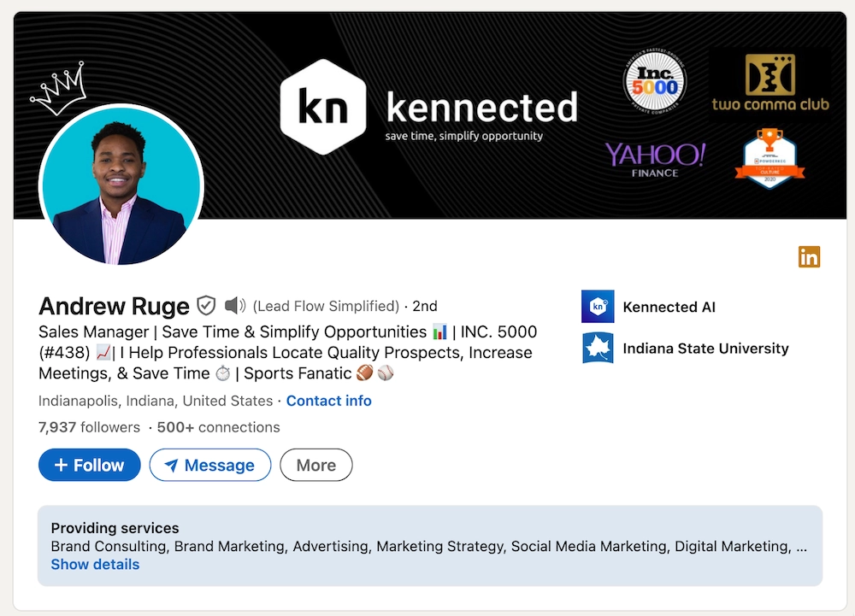Image resolution: width=855 pixels, height=616 pixels.
Task: Open Contact info
Action: [x=328, y=400]
